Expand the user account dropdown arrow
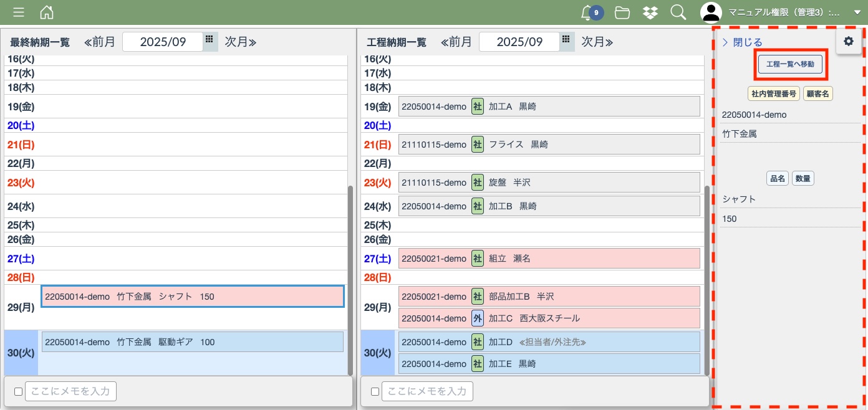The width and height of the screenshot is (868, 410). (x=857, y=12)
